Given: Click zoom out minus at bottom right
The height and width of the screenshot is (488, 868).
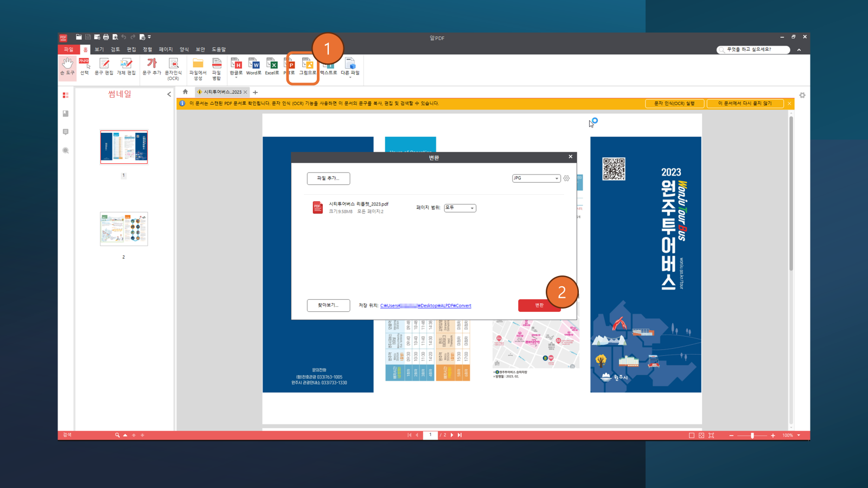Looking at the screenshot, I should click(x=731, y=435).
